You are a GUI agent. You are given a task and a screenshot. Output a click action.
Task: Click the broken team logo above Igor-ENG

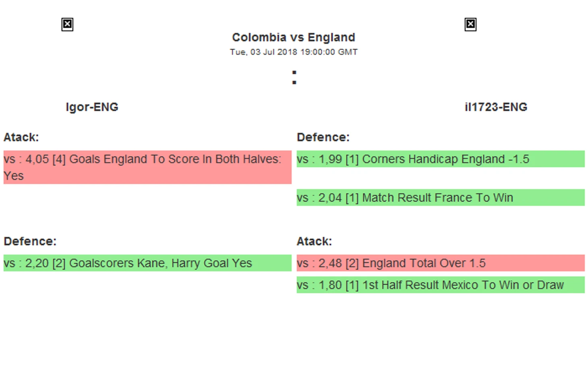point(67,25)
